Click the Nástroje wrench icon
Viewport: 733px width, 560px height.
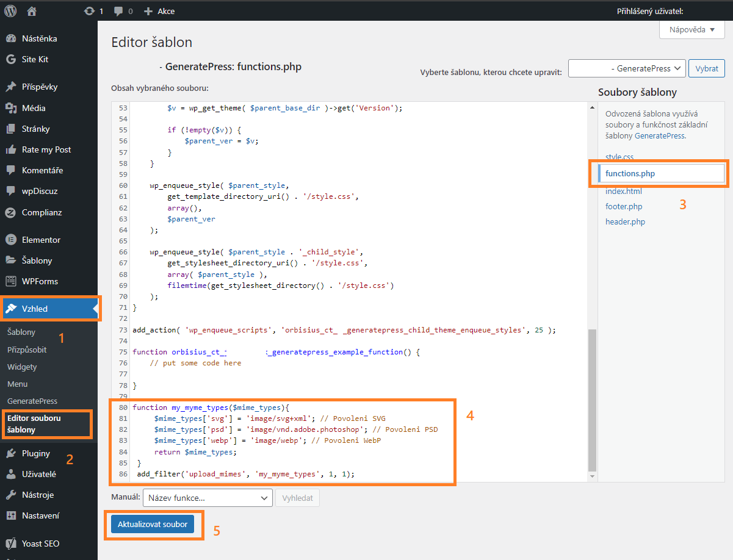click(10, 495)
